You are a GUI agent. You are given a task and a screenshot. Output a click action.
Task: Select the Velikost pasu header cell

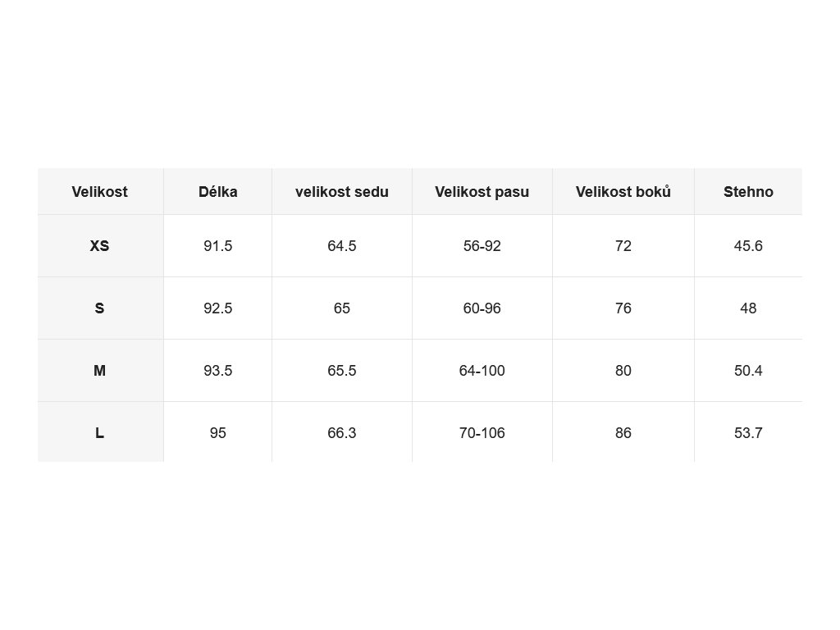tap(482, 191)
